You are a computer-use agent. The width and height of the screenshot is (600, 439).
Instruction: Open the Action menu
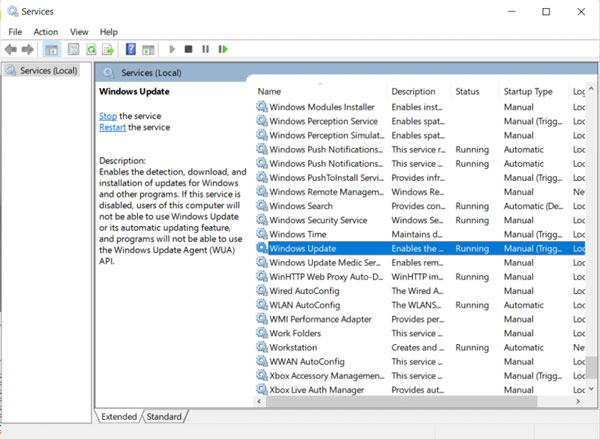click(x=46, y=32)
